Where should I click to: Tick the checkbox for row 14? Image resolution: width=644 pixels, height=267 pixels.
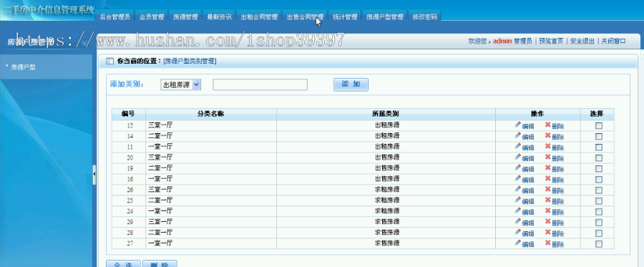(x=598, y=137)
